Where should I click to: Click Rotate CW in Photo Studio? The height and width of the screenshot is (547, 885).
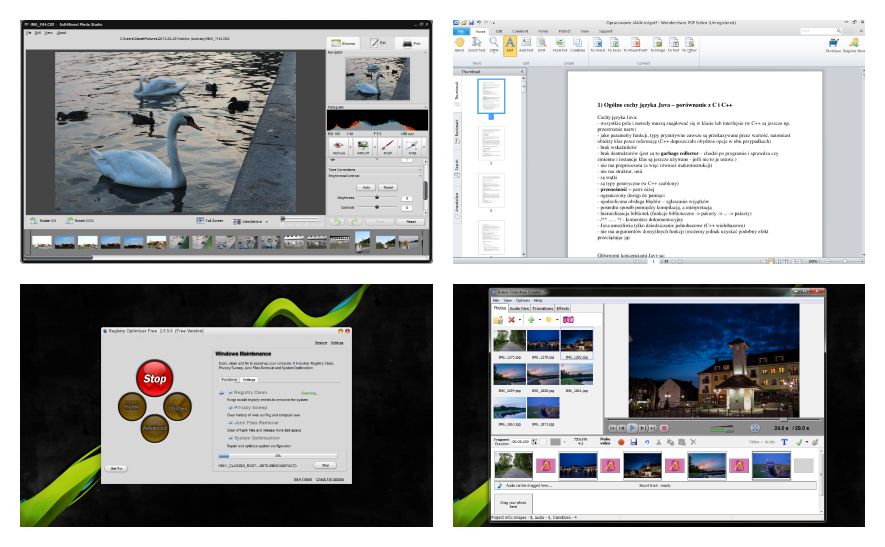(43, 221)
